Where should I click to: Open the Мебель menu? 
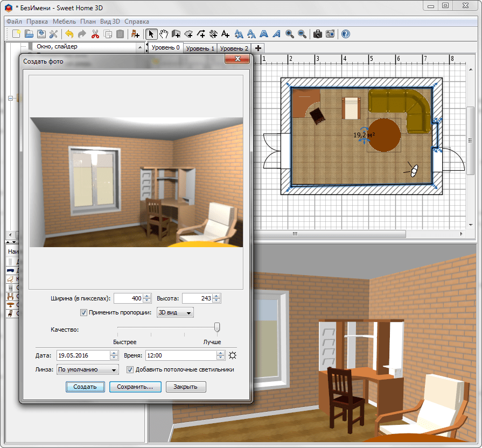(x=64, y=22)
